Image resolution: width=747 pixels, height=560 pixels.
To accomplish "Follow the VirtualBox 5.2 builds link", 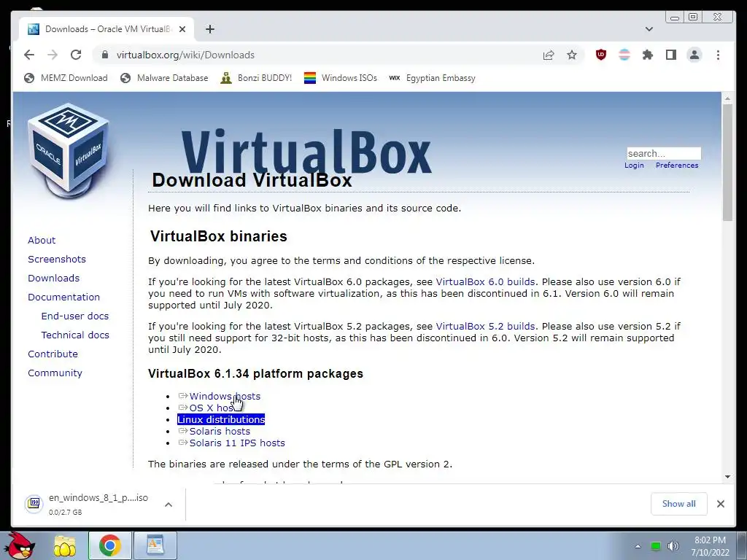I will pyautogui.click(x=485, y=326).
